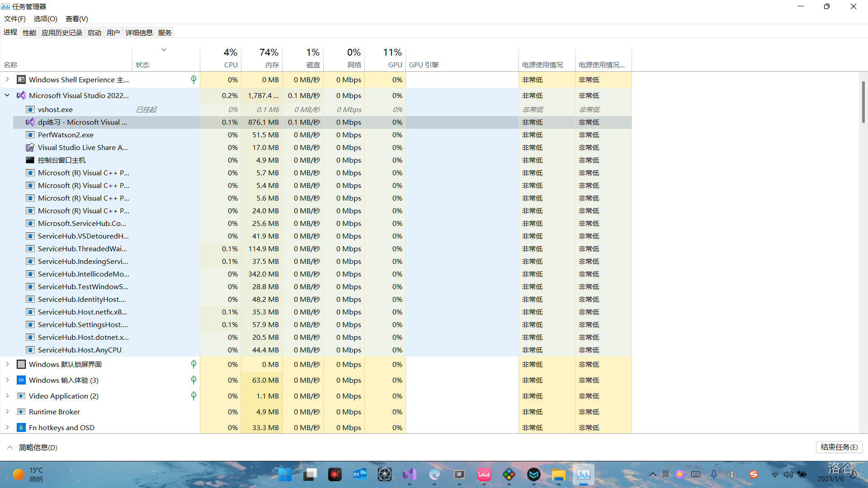The height and width of the screenshot is (488, 868).
Task: Click the vertical scrollbar thumb in process list
Action: [x=863, y=102]
